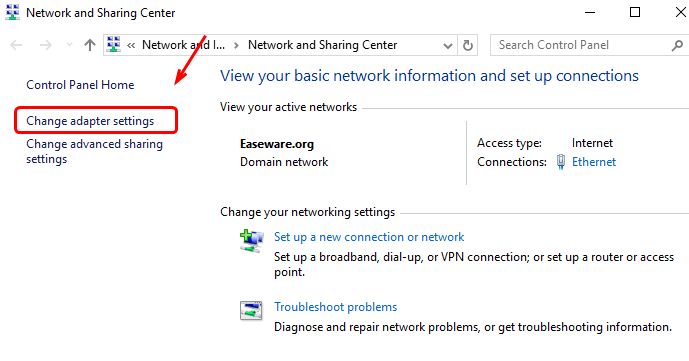The width and height of the screenshot is (689, 361).
Task: Click the Troubleshoot problems icon
Action: pos(251,310)
